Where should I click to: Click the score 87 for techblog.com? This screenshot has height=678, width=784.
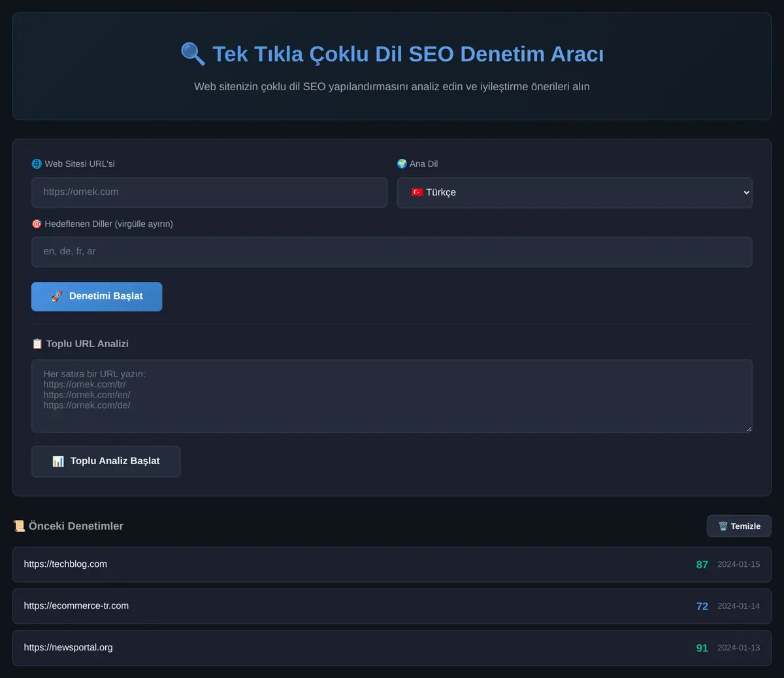(x=702, y=565)
